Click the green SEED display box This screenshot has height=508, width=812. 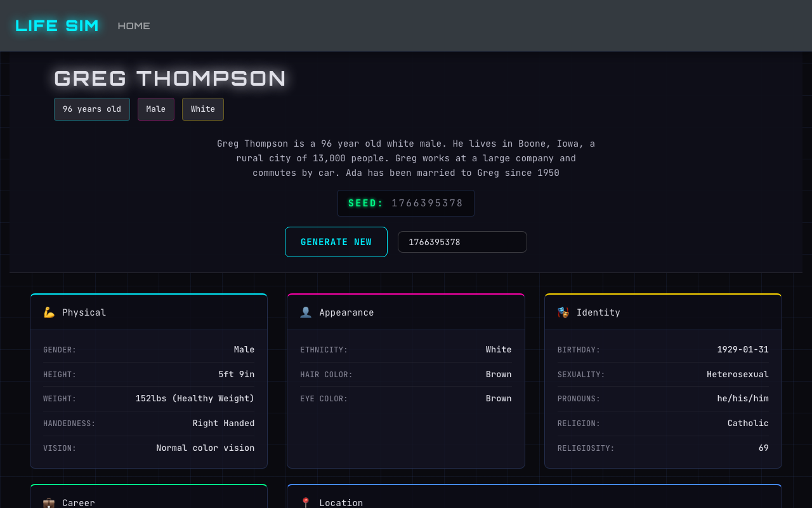406,203
